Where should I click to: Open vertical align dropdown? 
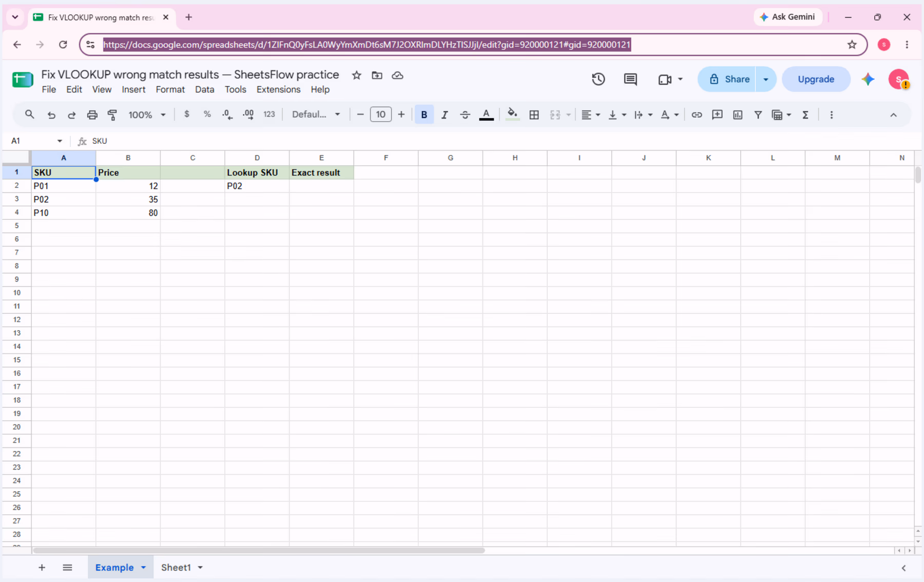[617, 115]
